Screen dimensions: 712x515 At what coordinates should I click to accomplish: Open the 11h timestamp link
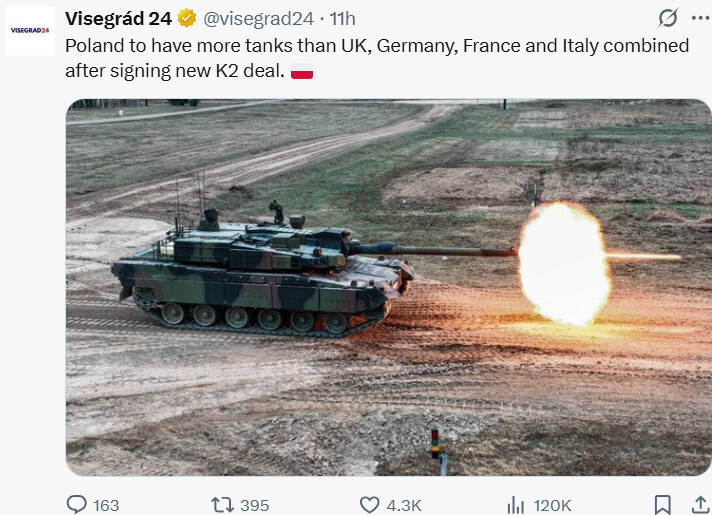coord(343,19)
